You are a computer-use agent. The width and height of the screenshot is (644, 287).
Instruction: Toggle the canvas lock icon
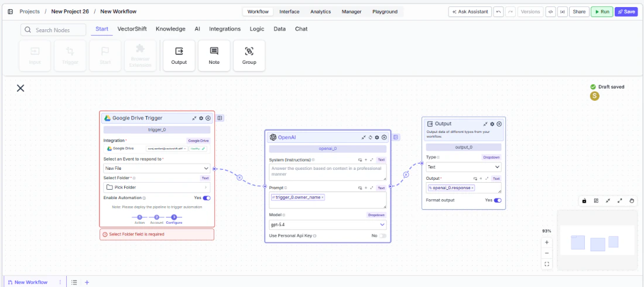point(584,201)
